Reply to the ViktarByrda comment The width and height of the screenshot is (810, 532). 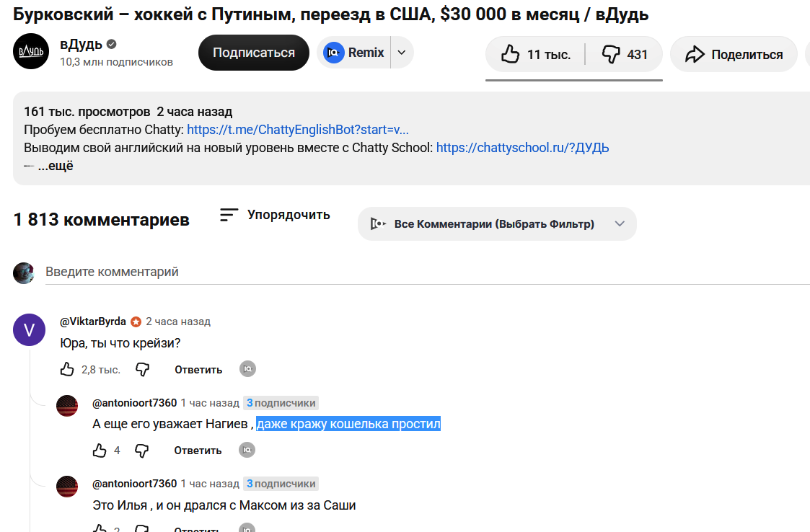198,370
